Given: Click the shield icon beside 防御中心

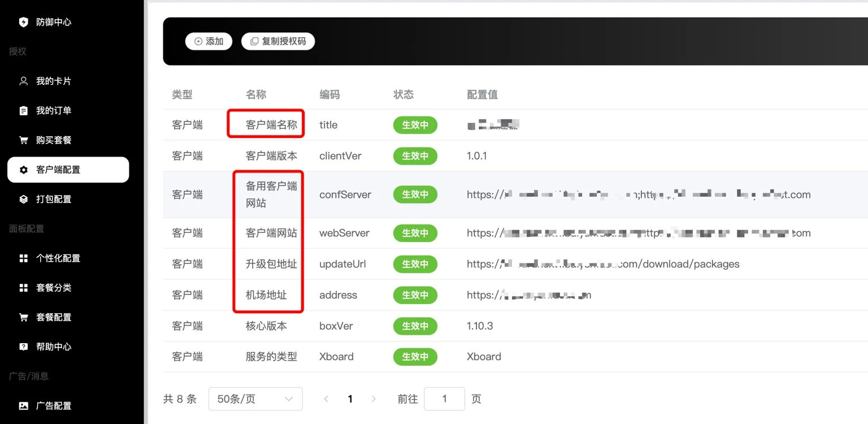Looking at the screenshot, I should tap(23, 22).
